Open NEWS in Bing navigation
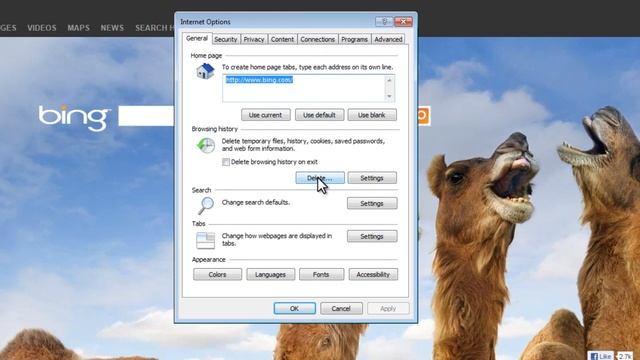 tap(112, 28)
